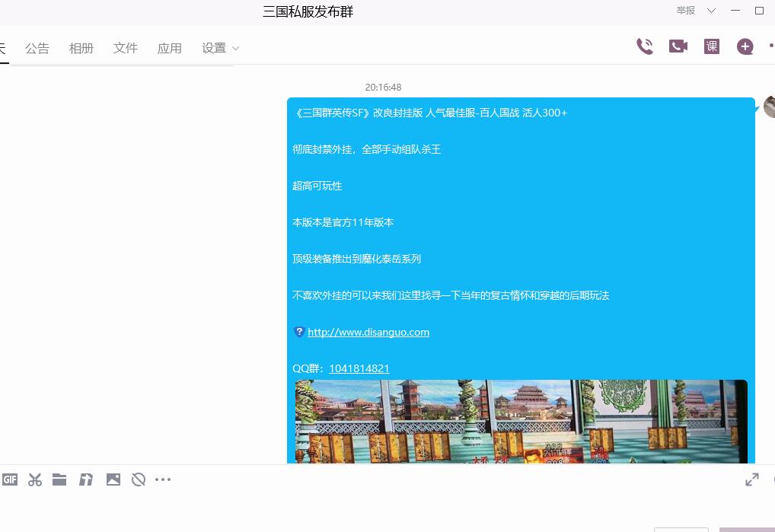Click the plus invite members icon
The image size is (775, 532).
tap(745, 47)
